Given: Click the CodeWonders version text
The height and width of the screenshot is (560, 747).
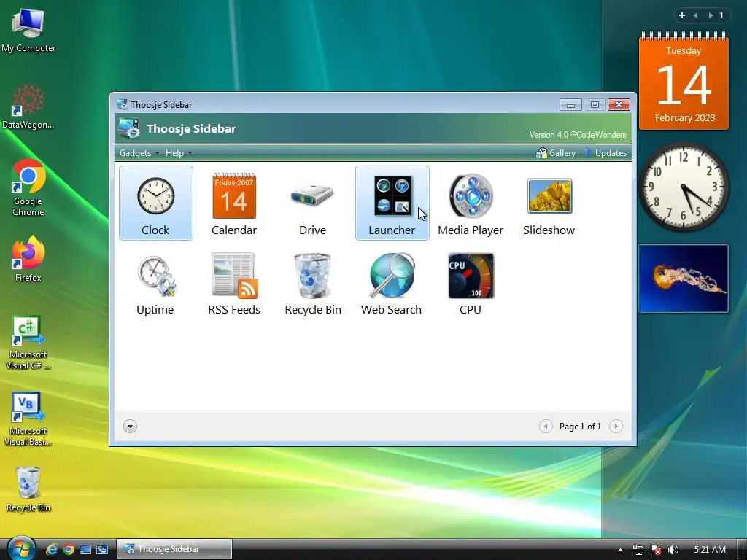Looking at the screenshot, I should coord(578,135).
